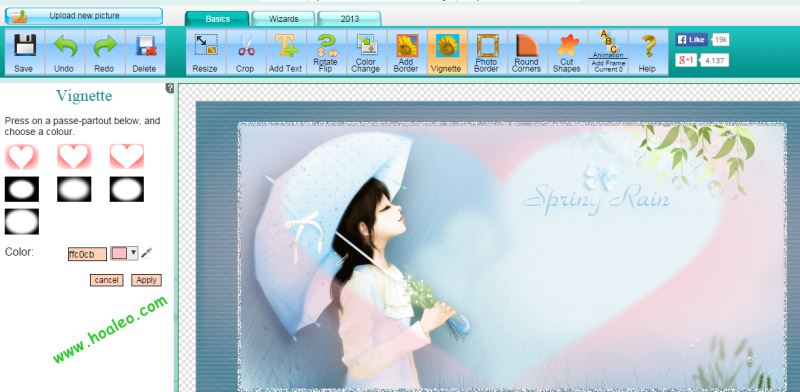Click the Google +1 button
This screenshot has width=800, height=392.
[x=686, y=60]
